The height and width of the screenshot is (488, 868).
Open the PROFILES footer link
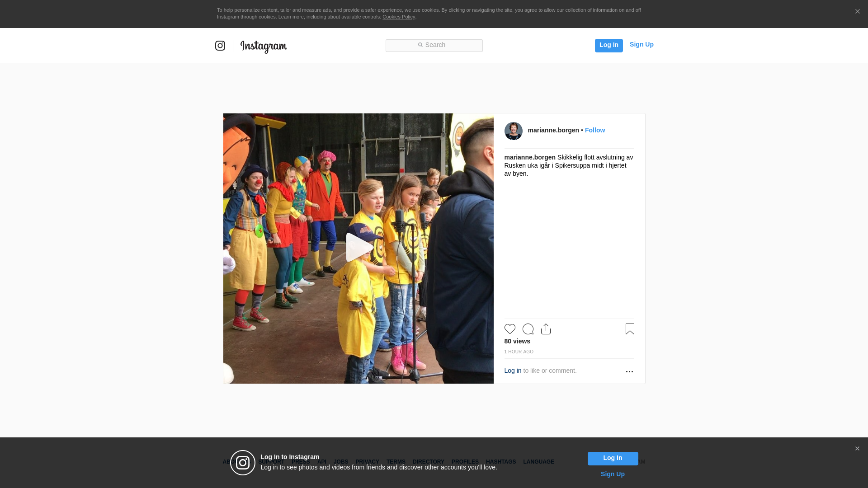click(x=465, y=462)
